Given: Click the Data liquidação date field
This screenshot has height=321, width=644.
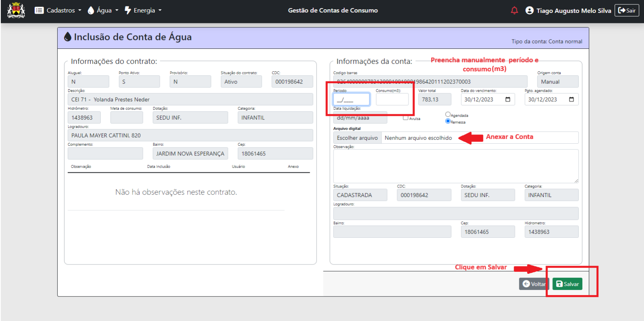Looking at the screenshot, I should (360, 117).
